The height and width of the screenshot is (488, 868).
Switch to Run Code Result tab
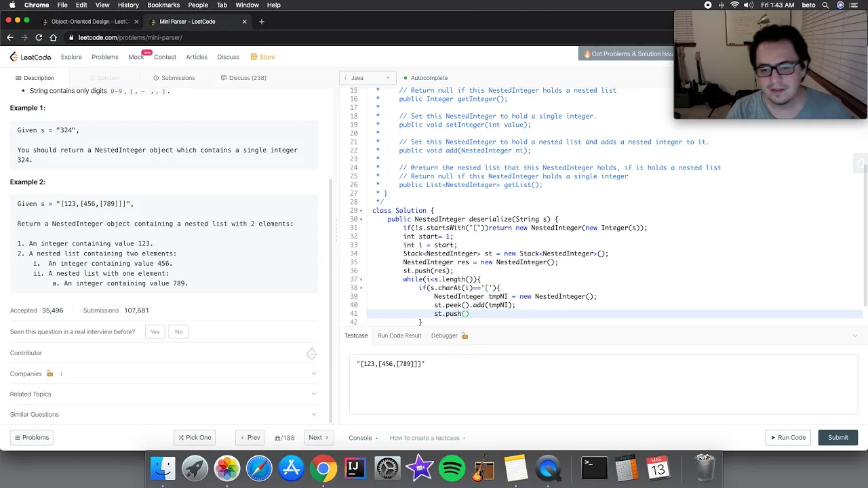click(x=399, y=335)
